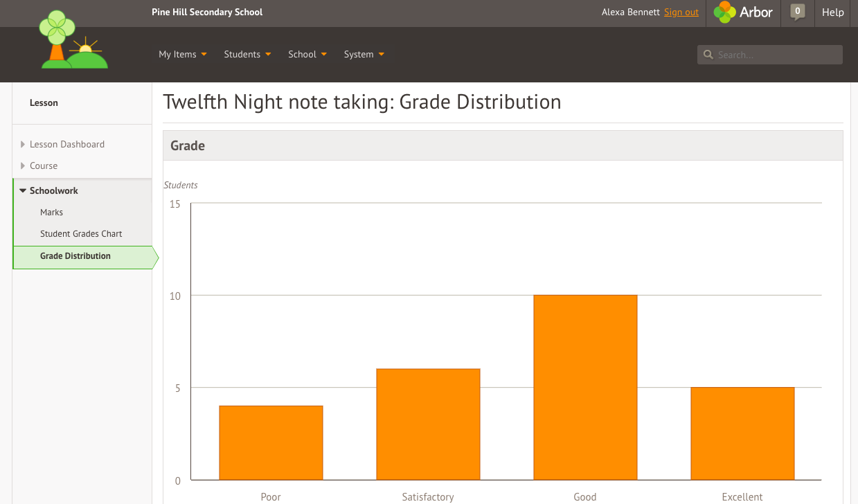This screenshot has width=858, height=504.
Task: Open the School dropdown menu
Action: click(x=307, y=55)
